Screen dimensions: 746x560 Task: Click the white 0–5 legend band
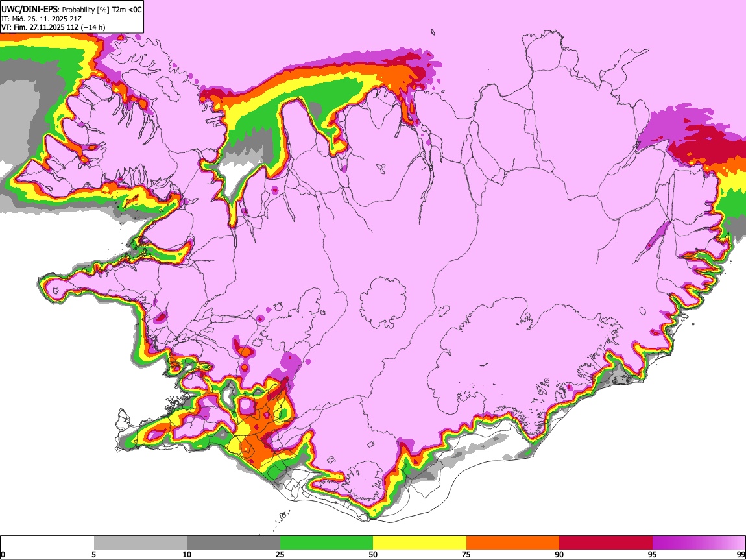[x=47, y=543]
